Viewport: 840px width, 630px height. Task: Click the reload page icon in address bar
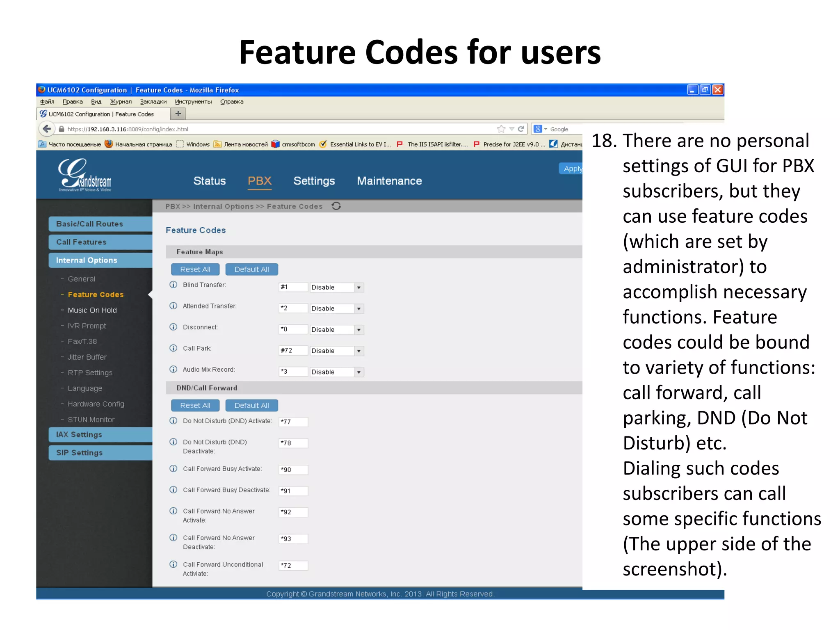pos(521,129)
